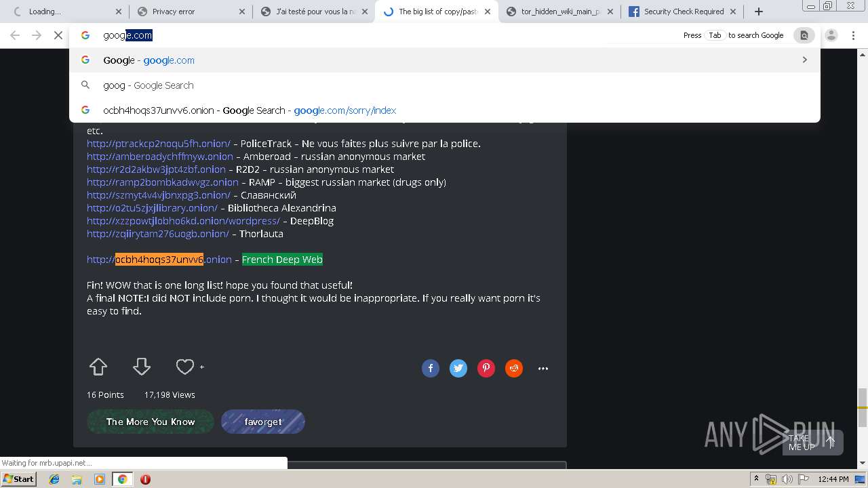The image size is (868, 488).
Task: Select the 'goog - Google Search' suggestion
Action: click(445, 85)
